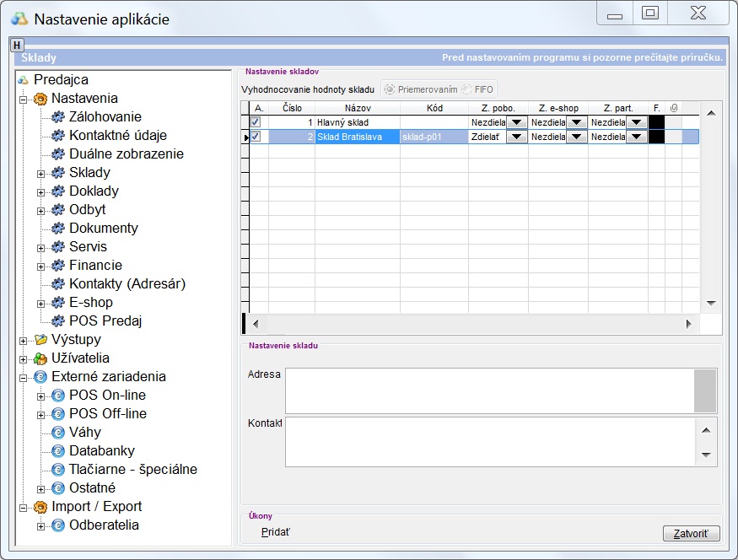
Task: Select Kontaktné údaje in settings tree
Action: pyautogui.click(x=117, y=136)
